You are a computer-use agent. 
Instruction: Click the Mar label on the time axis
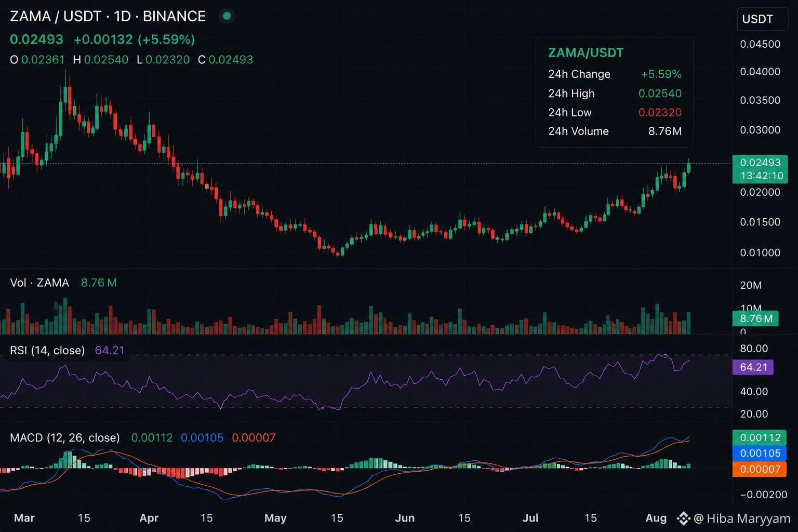point(24,518)
